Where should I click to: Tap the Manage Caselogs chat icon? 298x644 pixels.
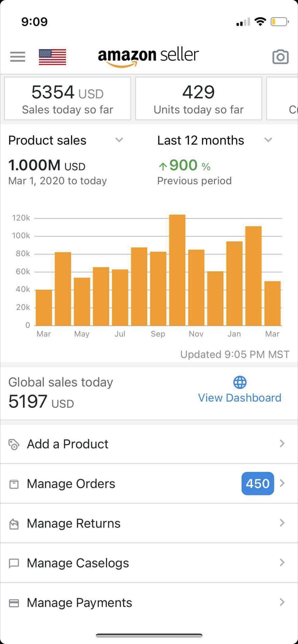coord(14,563)
